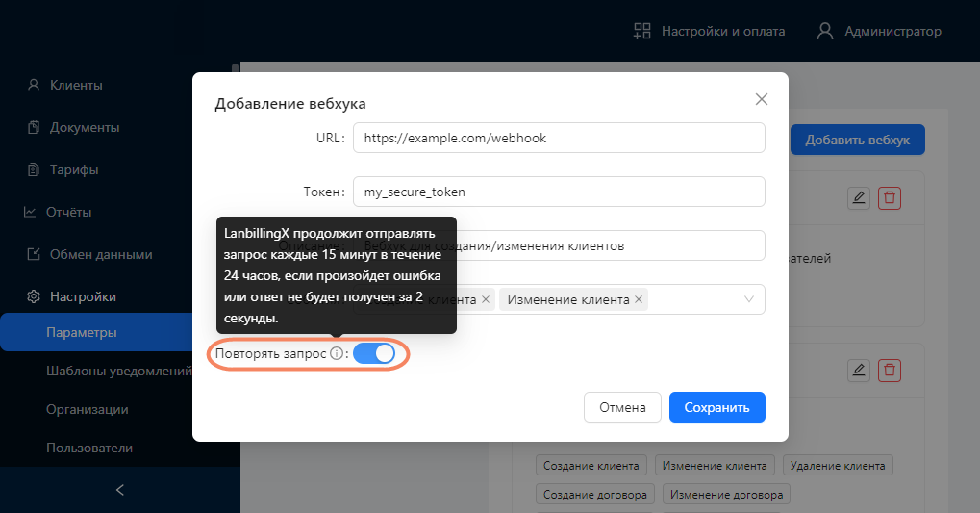Viewport: 980px width, 513px height.
Task: Open 'Отчёты' in the sidebar
Action: click(x=68, y=212)
